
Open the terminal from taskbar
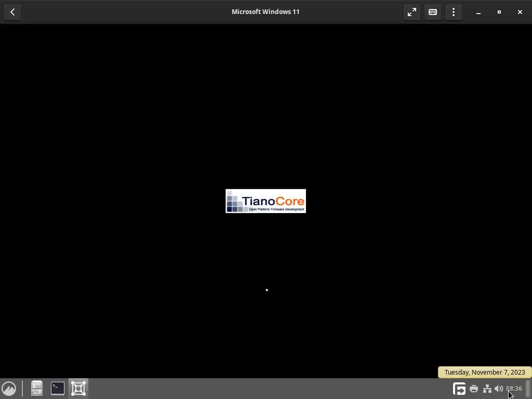tap(58, 389)
